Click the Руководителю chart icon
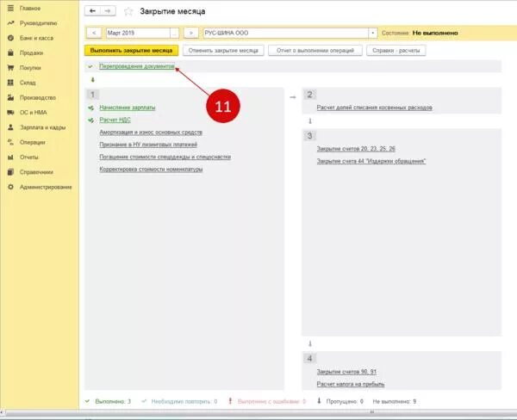The height and width of the screenshot is (420, 517). point(10,23)
